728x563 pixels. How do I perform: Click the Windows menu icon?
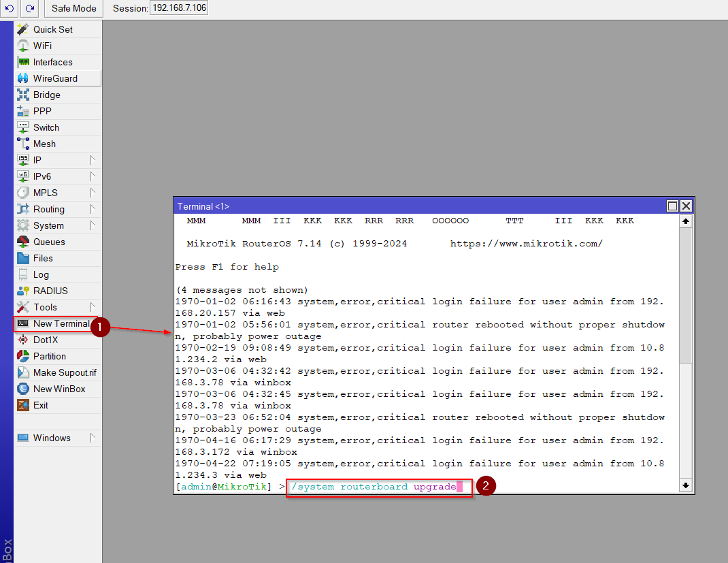(22, 438)
